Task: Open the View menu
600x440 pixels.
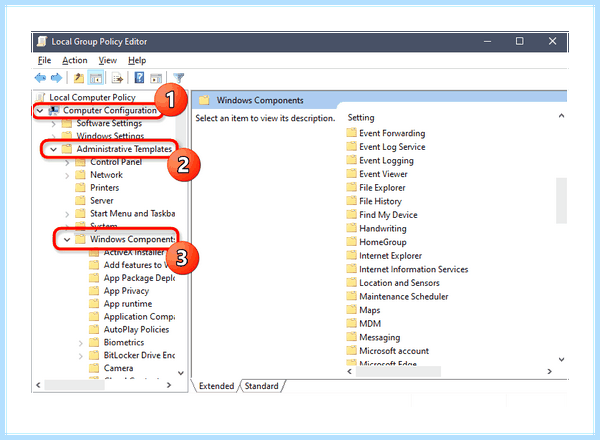Action: click(108, 60)
